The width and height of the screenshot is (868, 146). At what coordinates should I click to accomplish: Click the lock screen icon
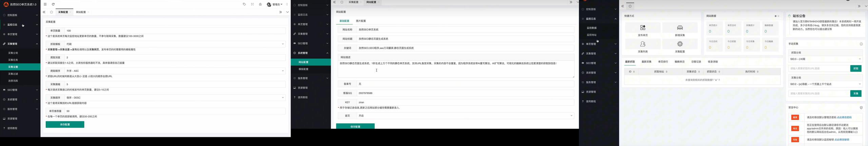pyautogui.click(x=260, y=4)
